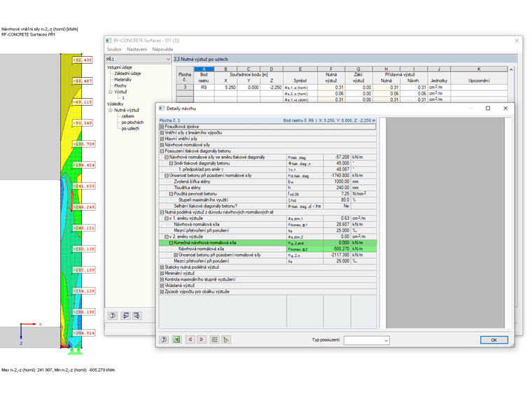Click the help icon in RF-CONCRETE Surfaces window
Viewport: 532px width, 399px height.
pos(113,316)
